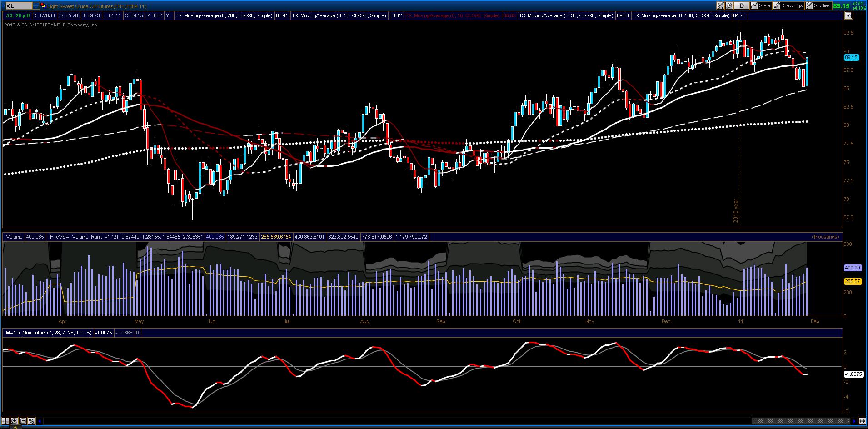
Task: Click the study cleanup icon beside the wrench
Action: coord(721,6)
